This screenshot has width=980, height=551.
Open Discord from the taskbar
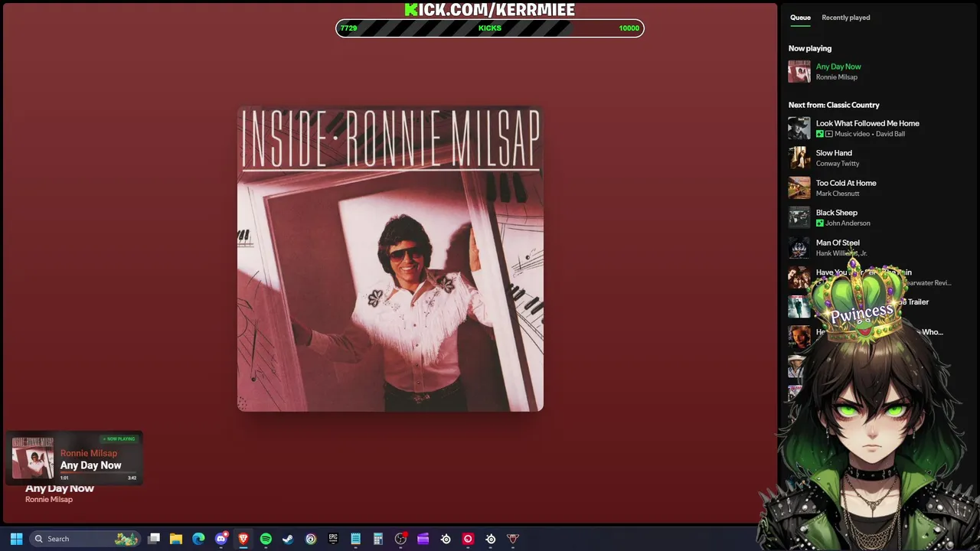221,539
